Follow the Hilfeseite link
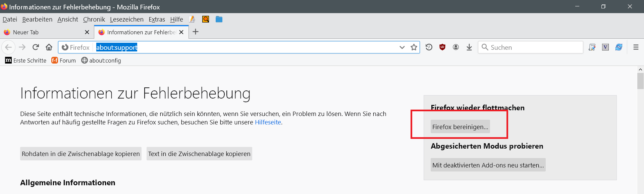The width and height of the screenshot is (644, 194). point(268,122)
